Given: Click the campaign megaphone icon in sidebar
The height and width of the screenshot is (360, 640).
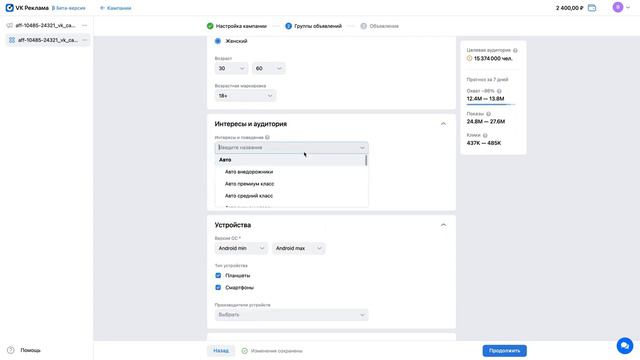Looking at the screenshot, I should [x=9, y=25].
